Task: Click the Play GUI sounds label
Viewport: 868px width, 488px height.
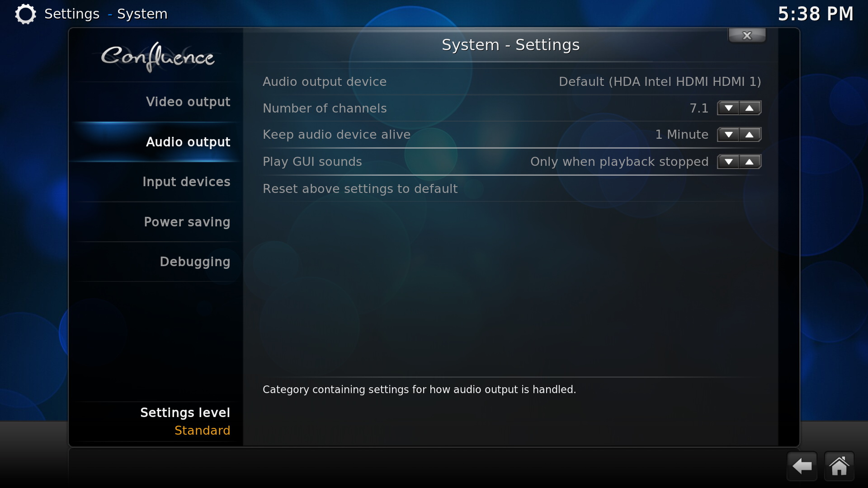Action: pyautogui.click(x=312, y=162)
